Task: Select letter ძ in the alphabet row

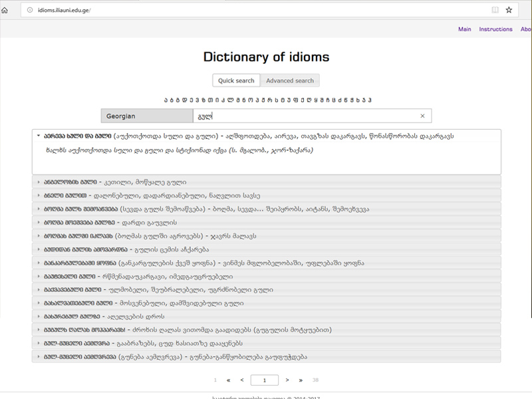Action: click(340, 100)
